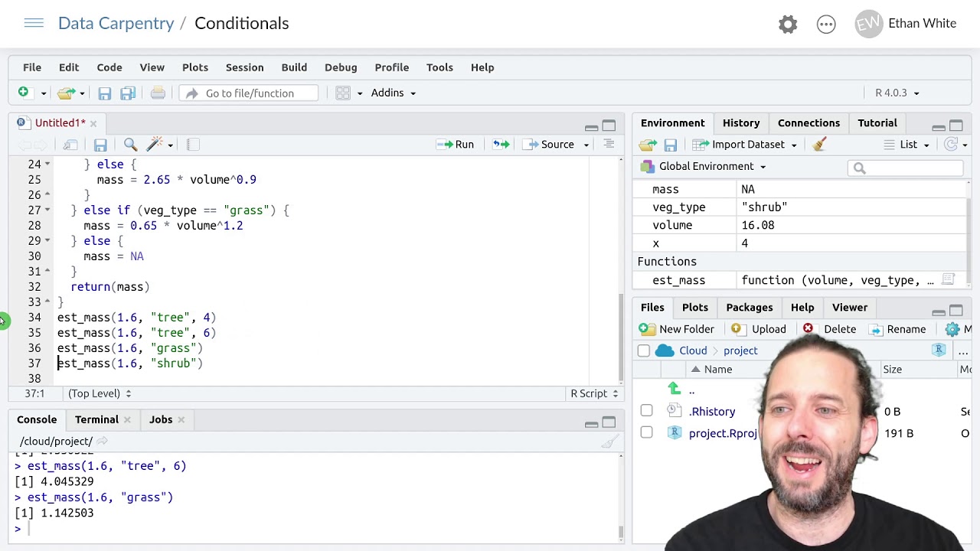Open the hamburger navigation menu
The image size is (980, 551).
click(34, 24)
